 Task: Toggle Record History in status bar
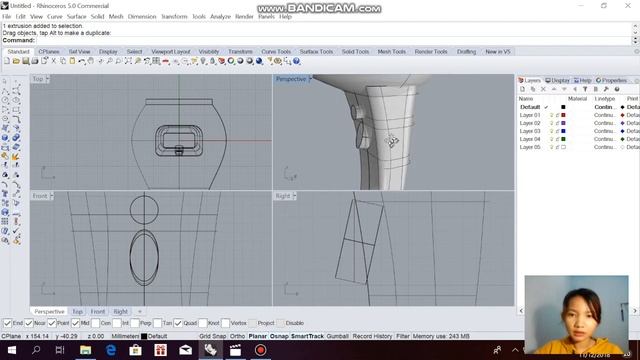(372, 336)
